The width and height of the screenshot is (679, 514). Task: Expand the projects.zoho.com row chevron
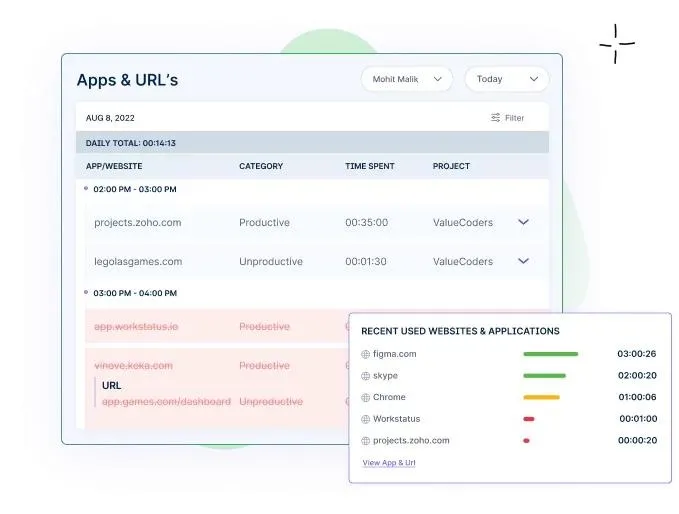pos(523,223)
